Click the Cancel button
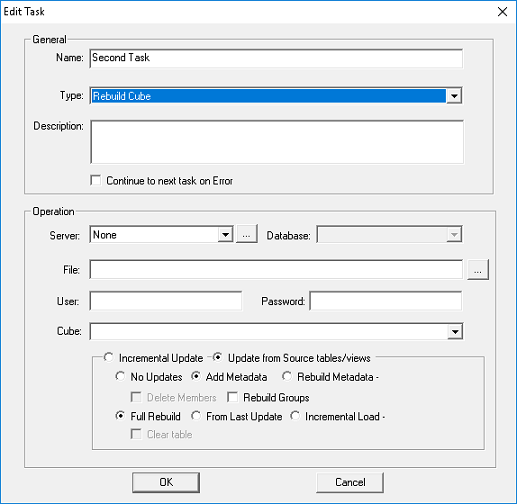 pos(350,482)
